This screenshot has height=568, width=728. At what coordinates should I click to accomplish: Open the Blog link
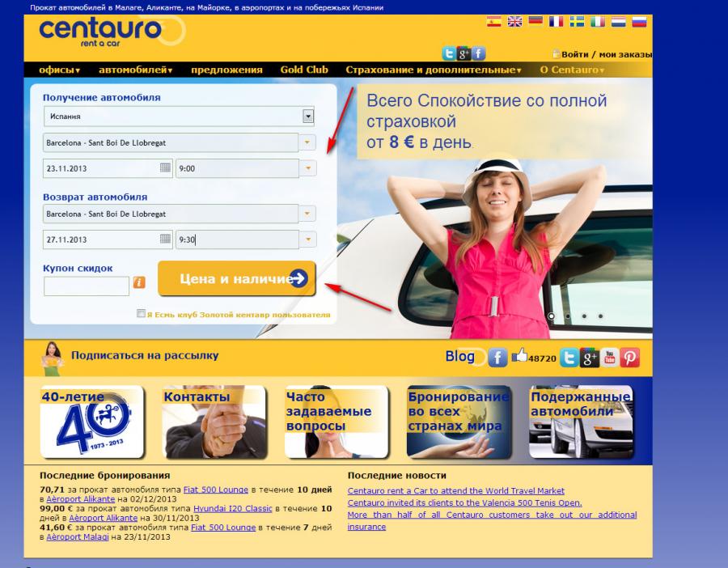pos(460,356)
